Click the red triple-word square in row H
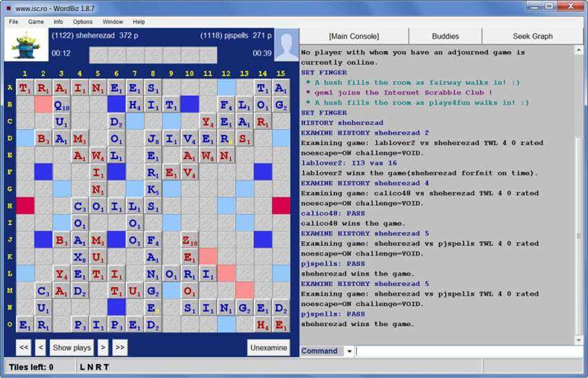The width and height of the screenshot is (588, 378). tap(25, 206)
